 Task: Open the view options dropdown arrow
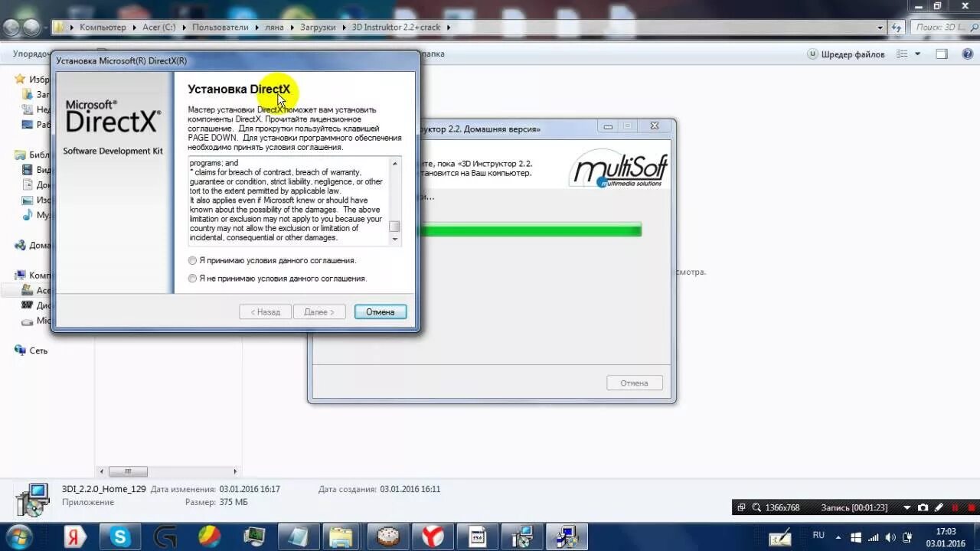[x=918, y=54]
